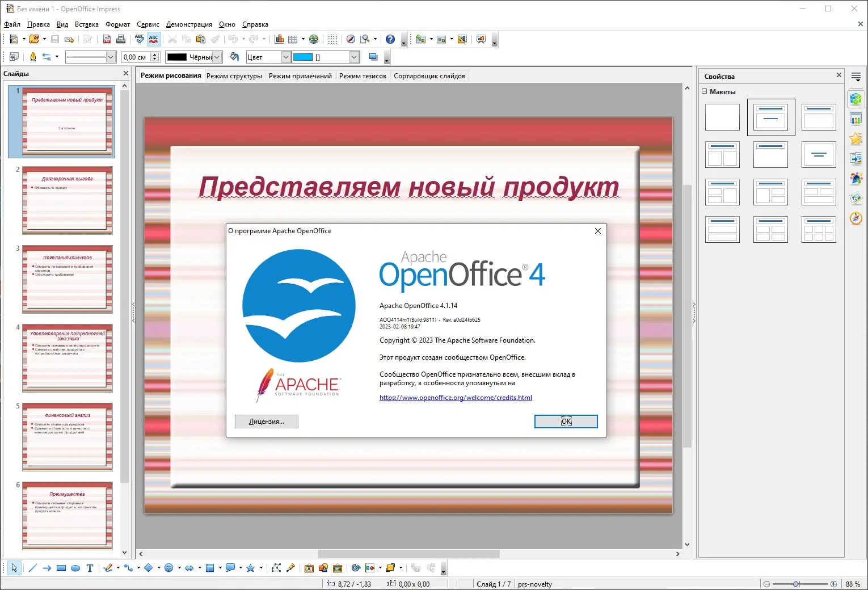This screenshot has height=590, width=868.
Task: Select slide 2 thumbnail Долгосрочная выгода
Action: coord(68,200)
